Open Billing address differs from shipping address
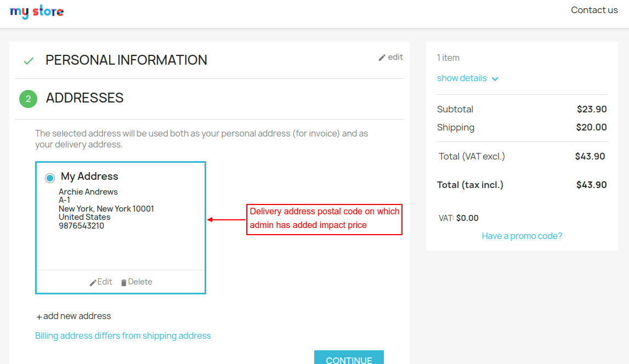 tap(123, 335)
